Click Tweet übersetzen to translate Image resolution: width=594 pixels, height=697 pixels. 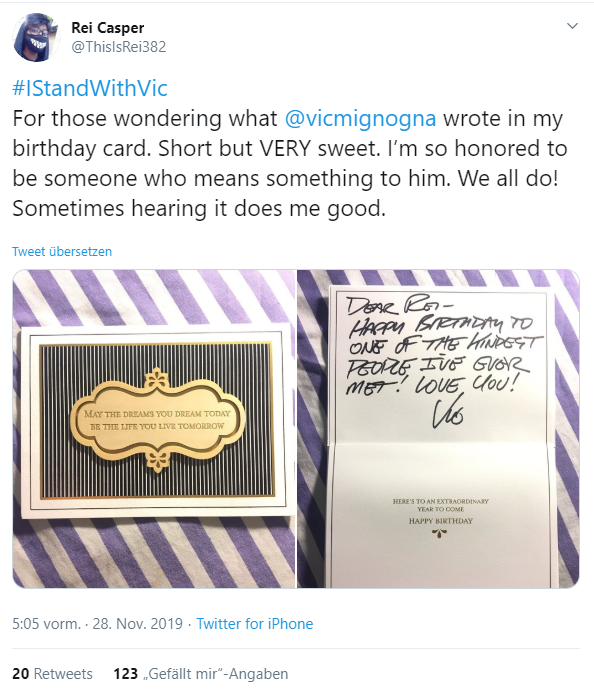click(x=62, y=252)
